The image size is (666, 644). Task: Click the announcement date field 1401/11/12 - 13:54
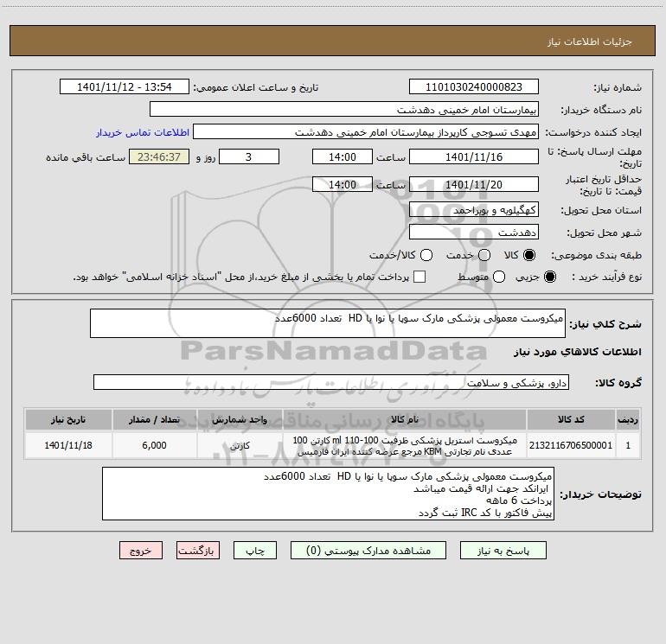125,86
